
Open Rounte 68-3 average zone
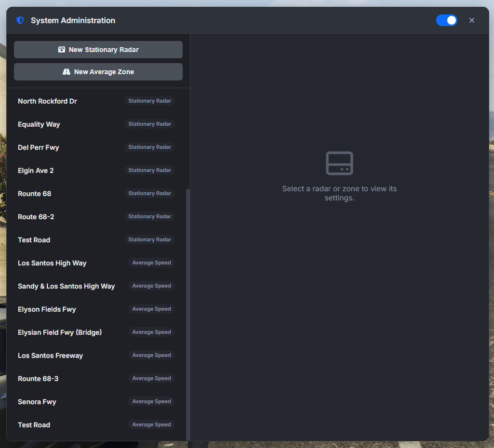click(96, 379)
